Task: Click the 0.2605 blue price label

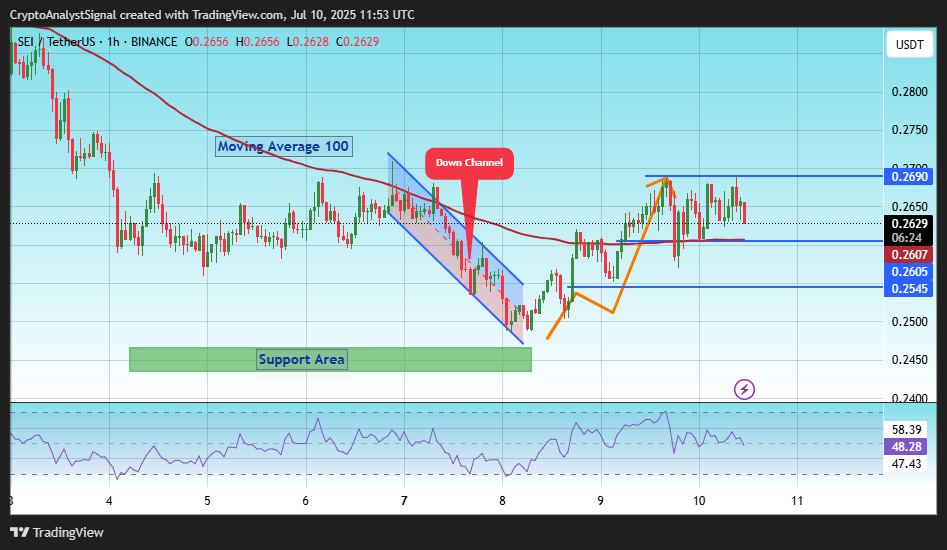Action: click(909, 272)
